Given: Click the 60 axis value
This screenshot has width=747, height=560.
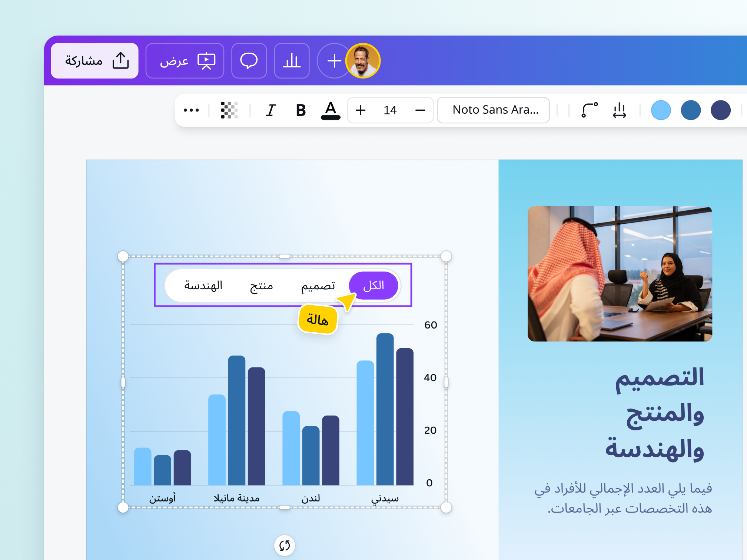Looking at the screenshot, I should pyautogui.click(x=431, y=325).
